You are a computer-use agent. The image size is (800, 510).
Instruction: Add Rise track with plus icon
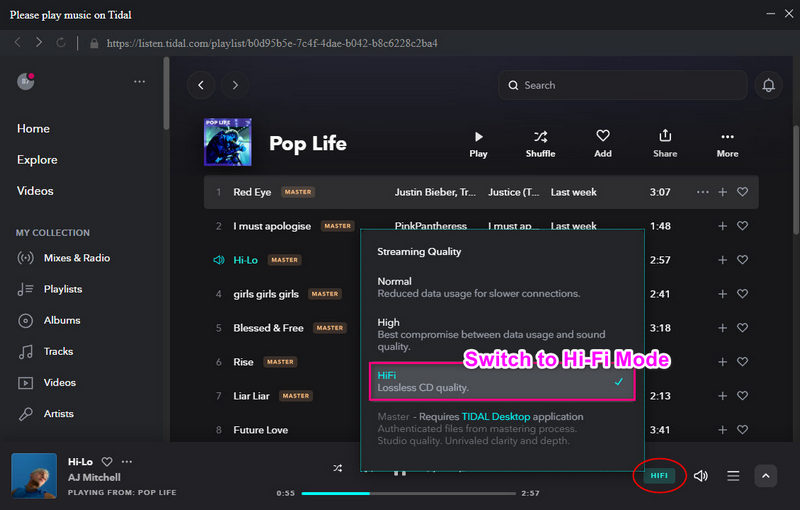click(x=722, y=362)
